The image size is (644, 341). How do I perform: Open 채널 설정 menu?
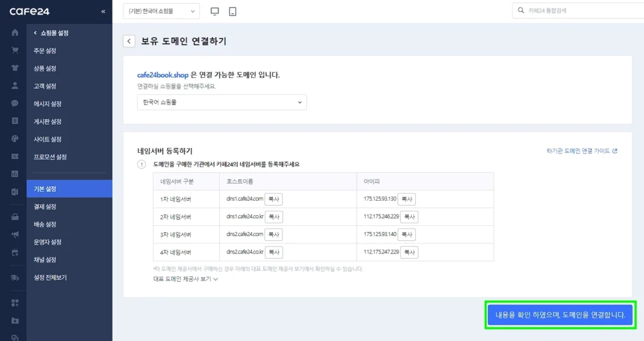coord(45,259)
